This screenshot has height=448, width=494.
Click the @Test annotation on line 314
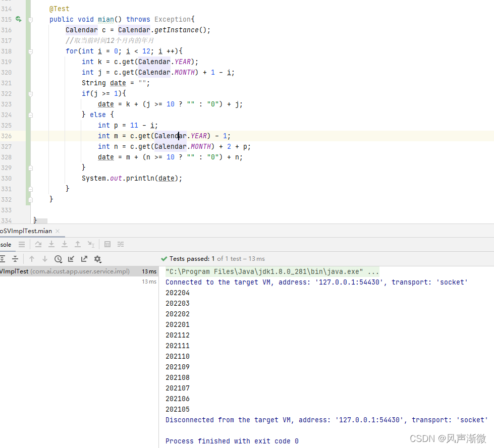(x=59, y=9)
